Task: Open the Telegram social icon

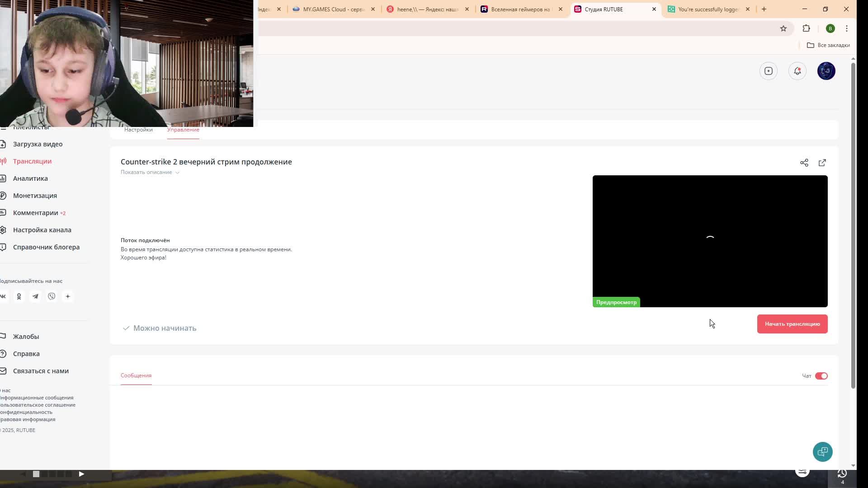Action: (35, 296)
